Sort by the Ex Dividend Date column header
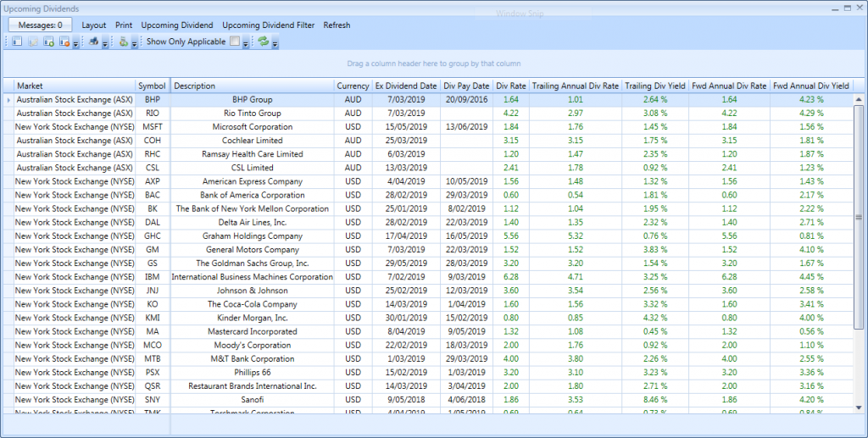868x438 pixels. pyautogui.click(x=406, y=86)
